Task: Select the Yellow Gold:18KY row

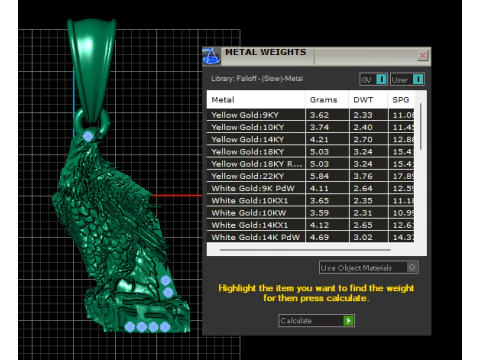Action: pyautogui.click(x=310, y=152)
